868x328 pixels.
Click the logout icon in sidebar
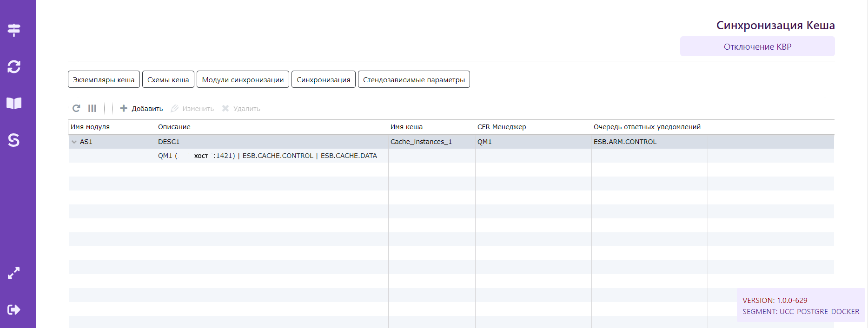point(14,309)
